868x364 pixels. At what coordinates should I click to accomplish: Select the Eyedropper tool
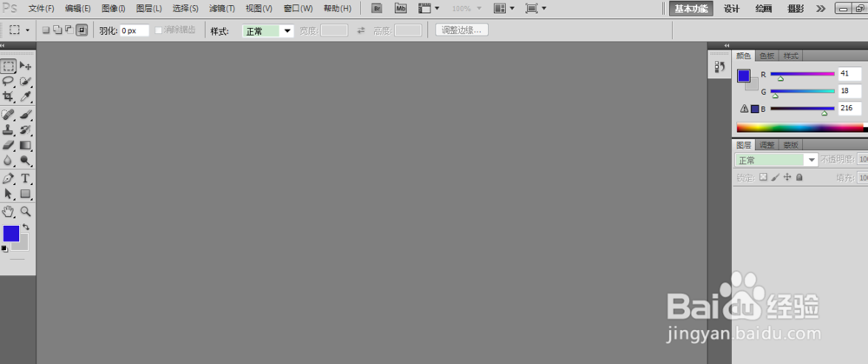25,97
